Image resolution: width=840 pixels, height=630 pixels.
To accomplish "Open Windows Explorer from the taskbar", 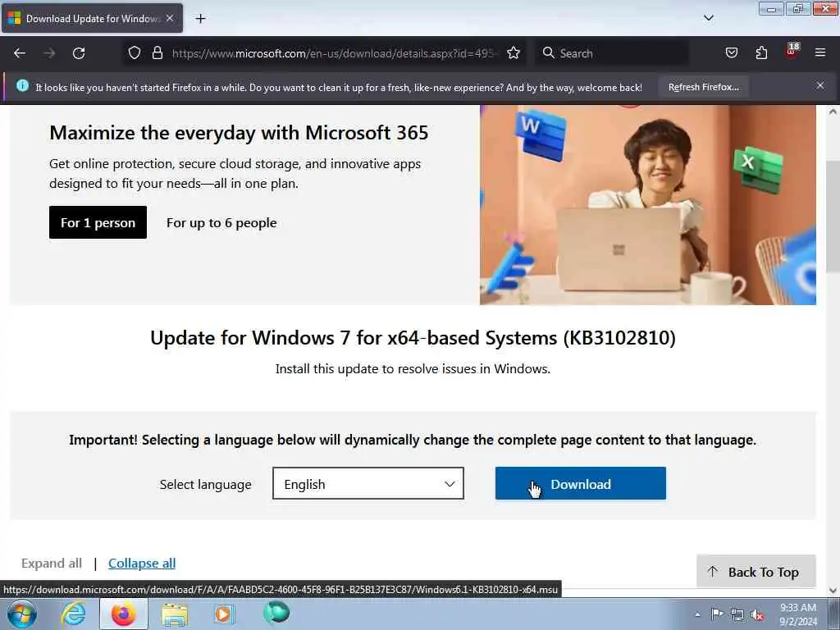I will (175, 614).
